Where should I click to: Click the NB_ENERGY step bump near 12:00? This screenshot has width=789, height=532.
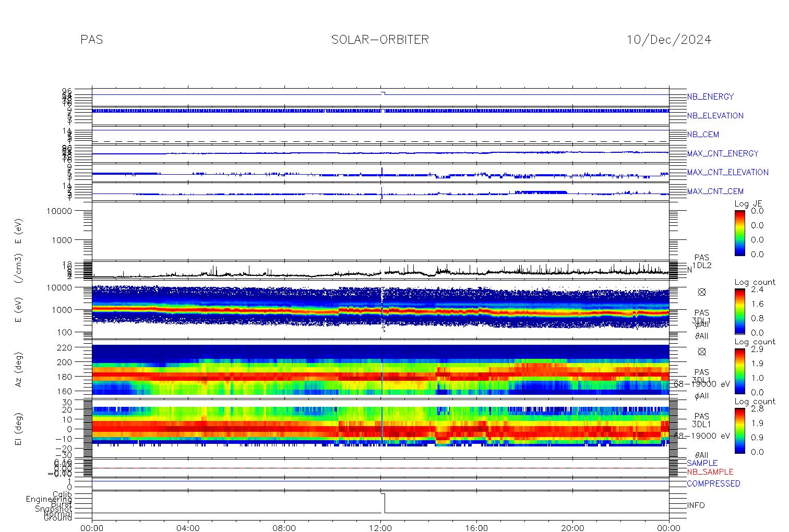[x=383, y=93]
